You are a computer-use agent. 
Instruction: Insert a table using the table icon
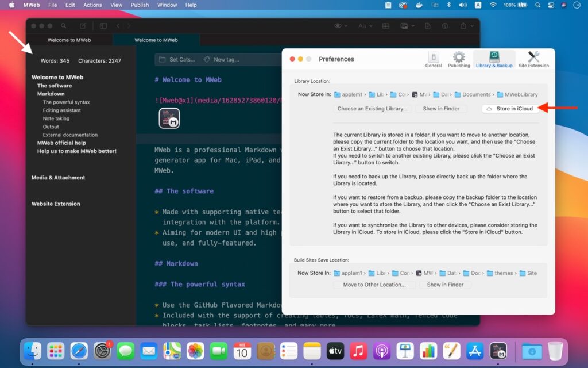(x=386, y=25)
